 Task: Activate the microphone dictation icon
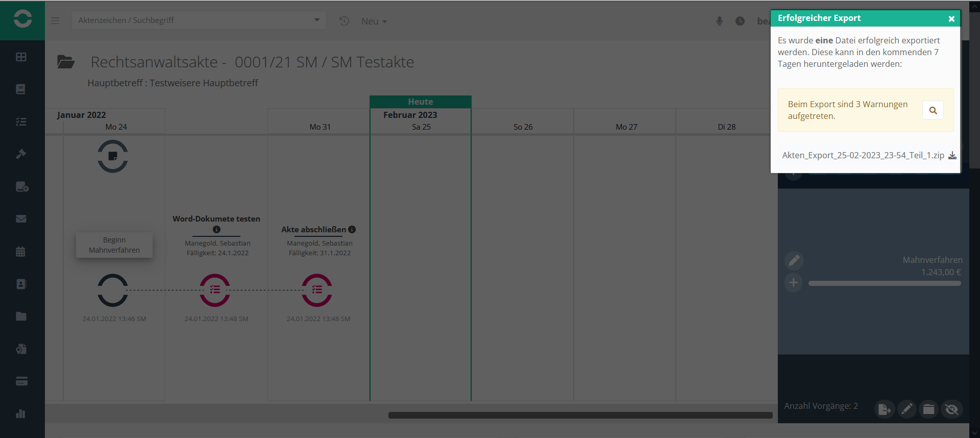point(719,21)
